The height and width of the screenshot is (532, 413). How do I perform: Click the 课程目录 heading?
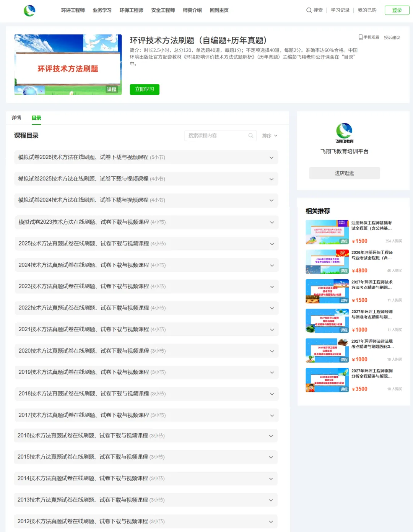point(26,135)
